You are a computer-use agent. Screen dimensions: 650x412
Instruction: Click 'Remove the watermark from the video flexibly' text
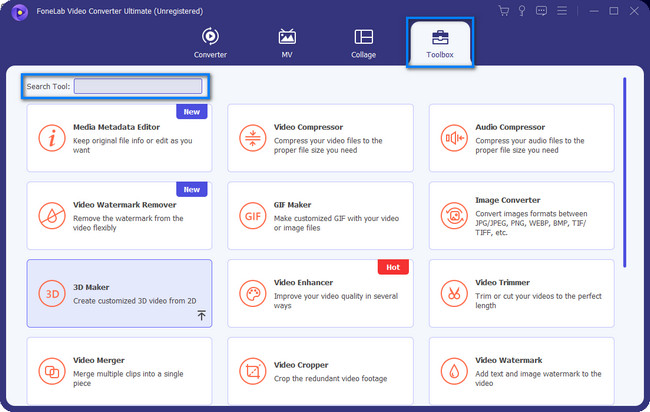tap(128, 223)
